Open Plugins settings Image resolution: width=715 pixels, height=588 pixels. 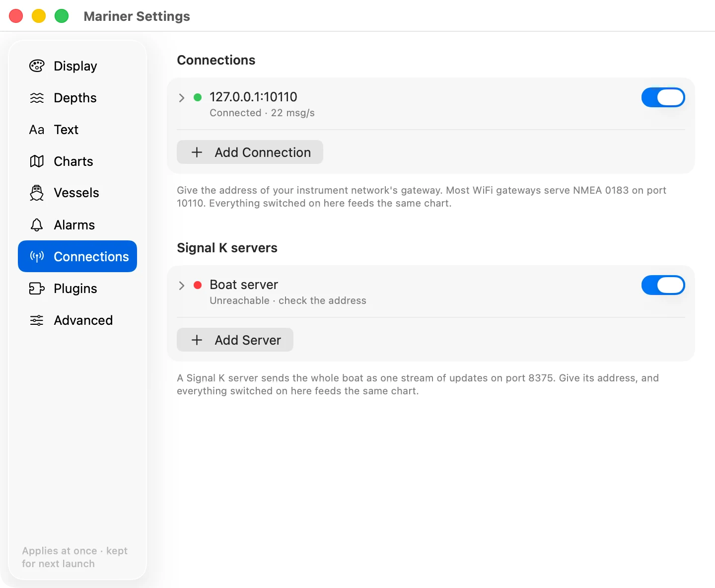[77, 289]
